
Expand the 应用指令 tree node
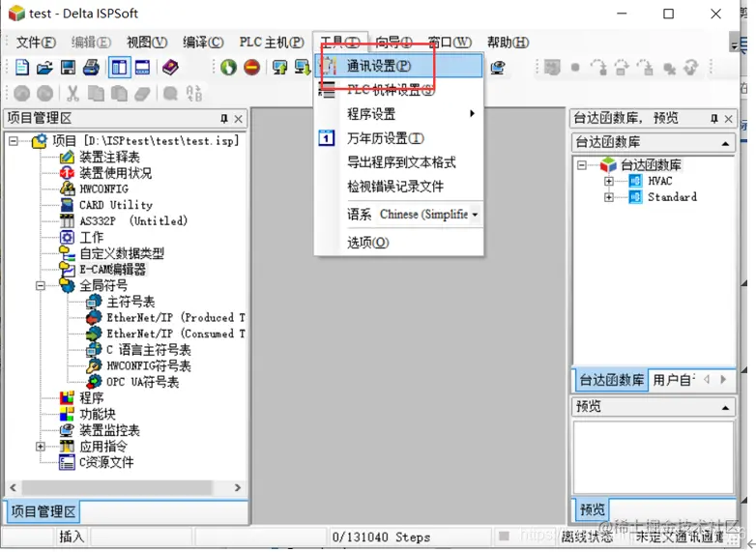41,447
